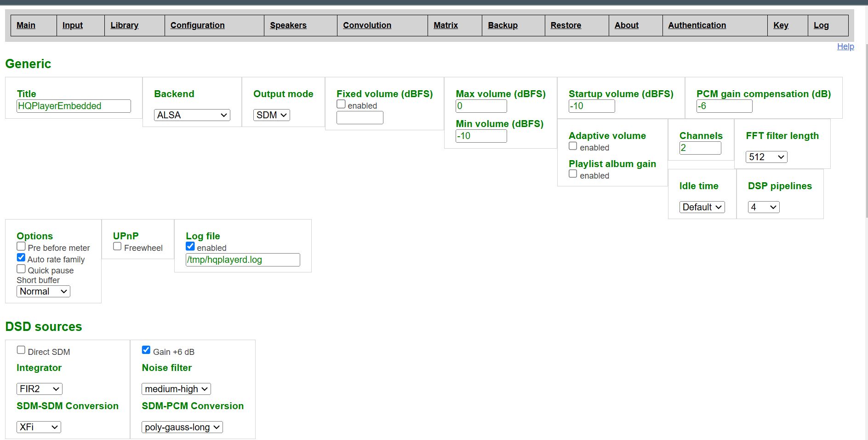
Task: Switch to the Matrix tab
Action: (x=445, y=25)
